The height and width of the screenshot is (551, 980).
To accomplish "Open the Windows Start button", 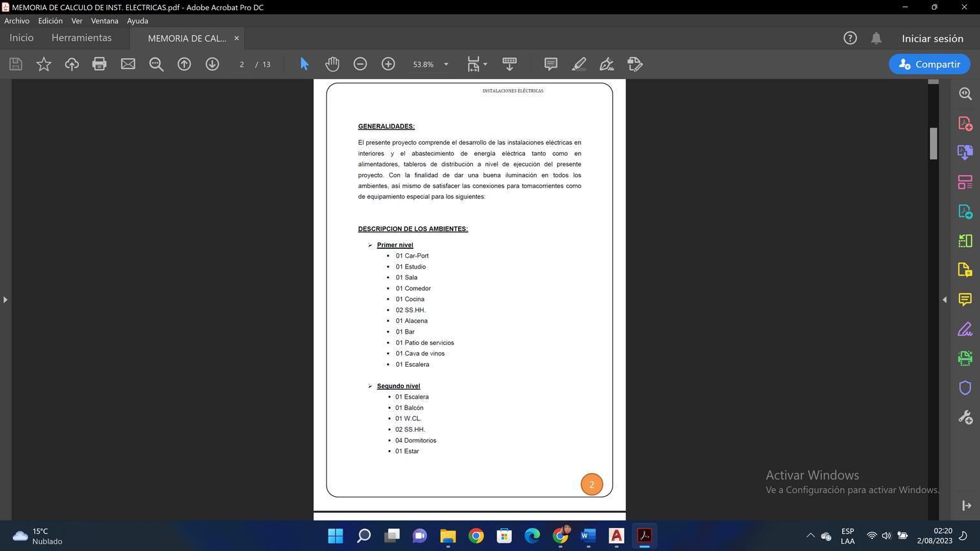I will pos(336,536).
